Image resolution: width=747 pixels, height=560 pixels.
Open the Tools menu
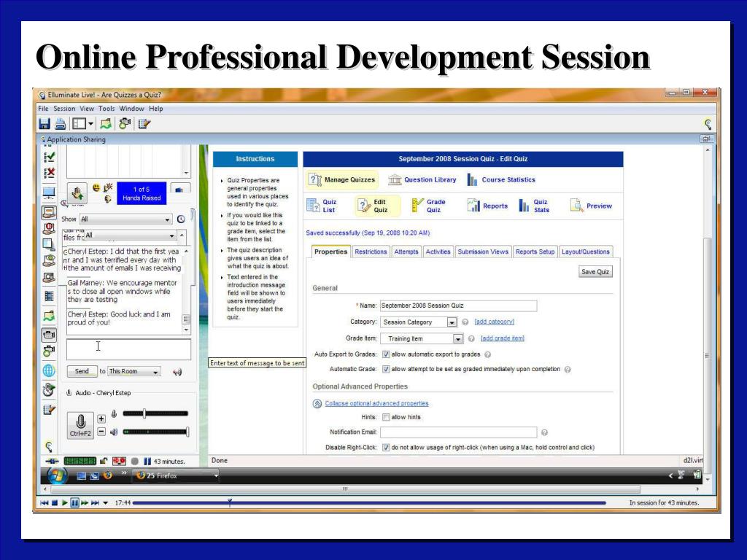(x=106, y=108)
